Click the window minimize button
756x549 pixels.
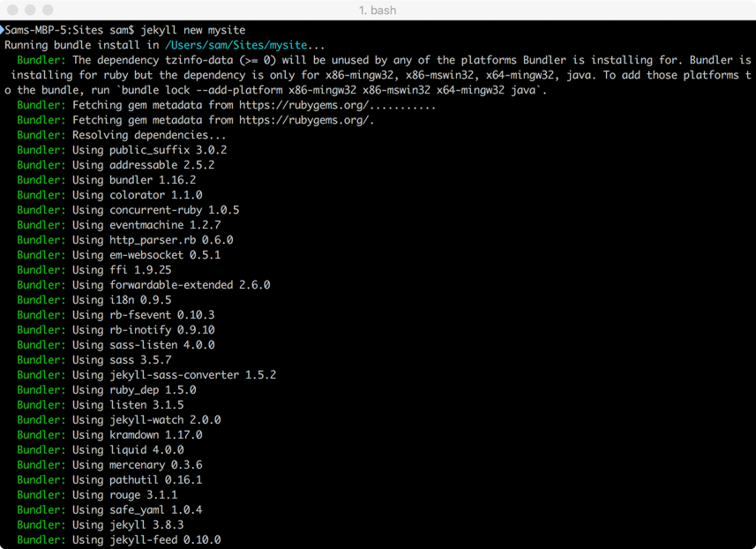click(x=30, y=10)
